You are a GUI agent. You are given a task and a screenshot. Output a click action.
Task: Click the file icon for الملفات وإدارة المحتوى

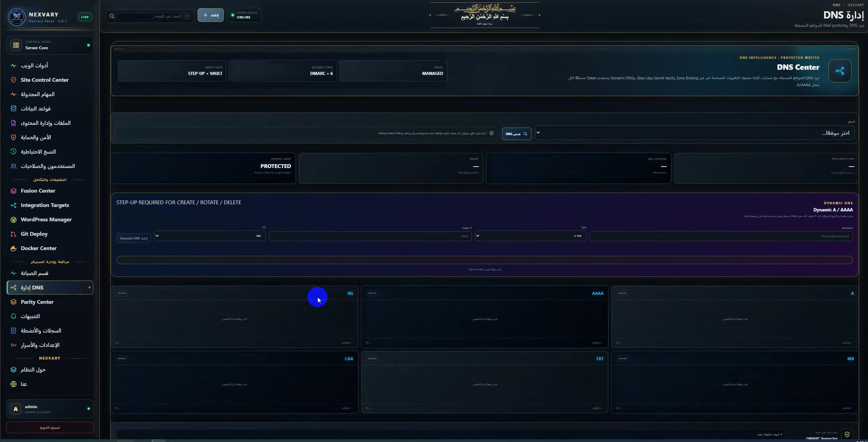[14, 123]
